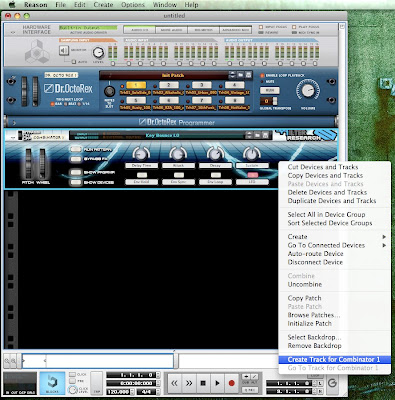Screen dimensions: 395x400
Task: Choose Select Backdrop option
Action: pos(314,337)
